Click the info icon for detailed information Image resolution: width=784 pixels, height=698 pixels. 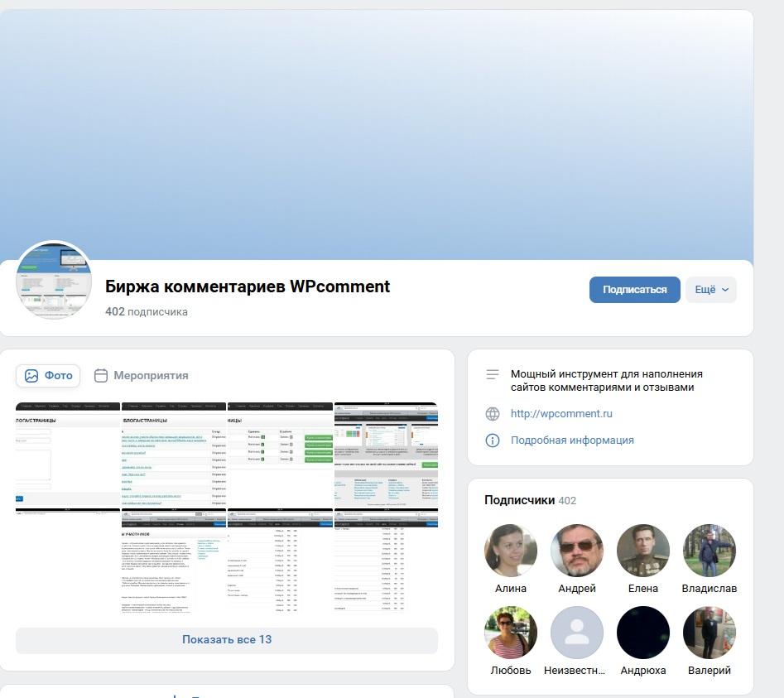(x=493, y=440)
